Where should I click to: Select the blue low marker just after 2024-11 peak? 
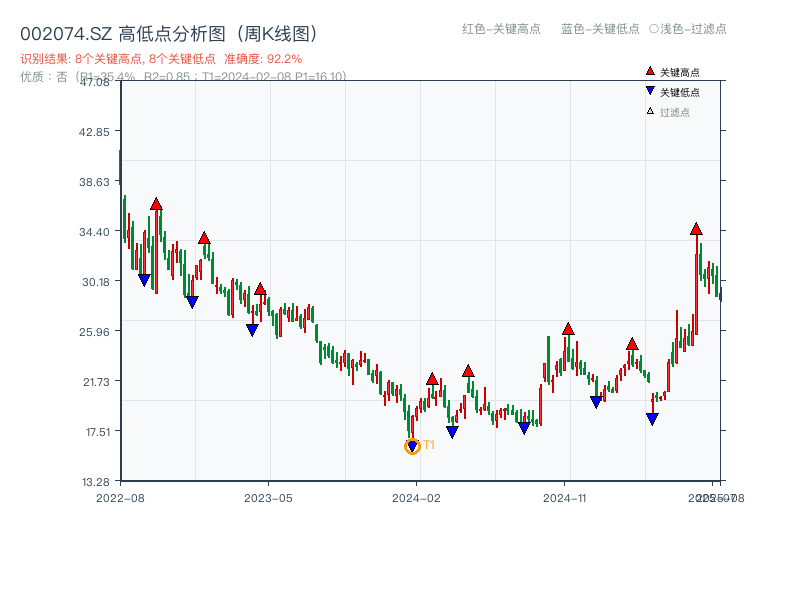(x=596, y=402)
